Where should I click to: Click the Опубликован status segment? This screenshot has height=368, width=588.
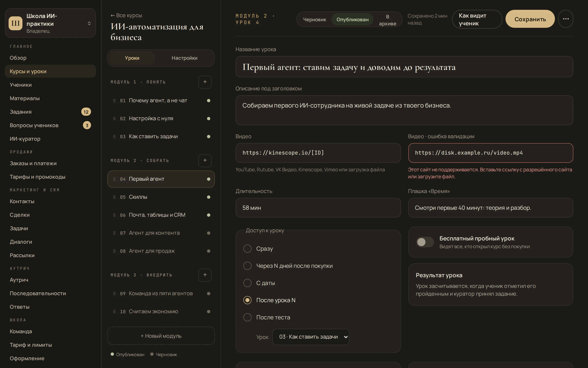[x=352, y=19]
